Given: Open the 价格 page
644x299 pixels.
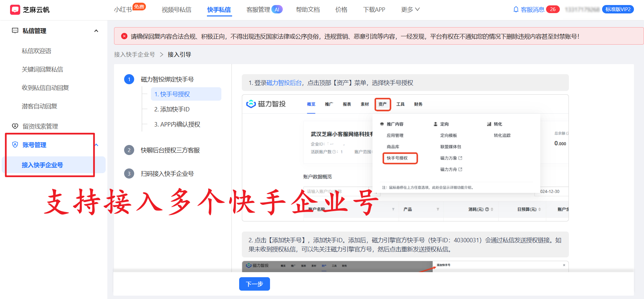Looking at the screenshot, I should pyautogui.click(x=341, y=10).
